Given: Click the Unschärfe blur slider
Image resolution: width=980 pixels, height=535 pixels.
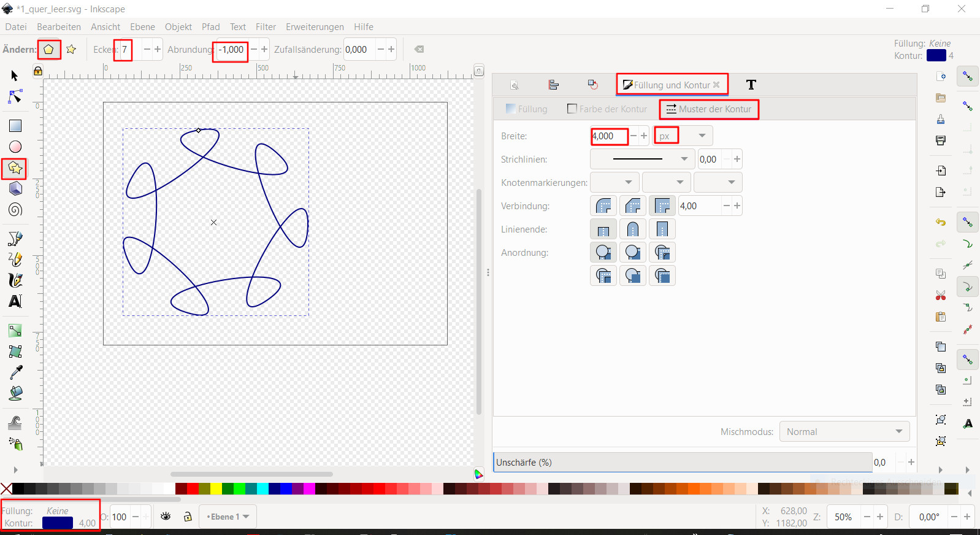Looking at the screenshot, I should 683,462.
